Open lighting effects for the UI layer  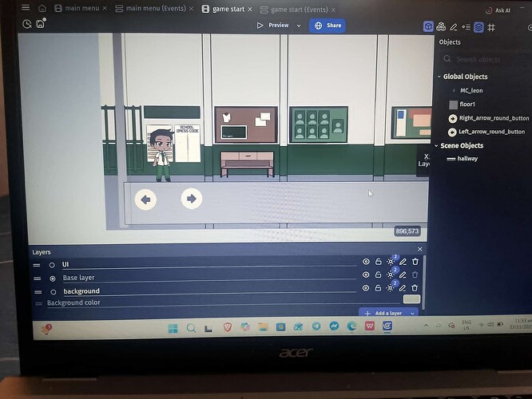[391, 262]
